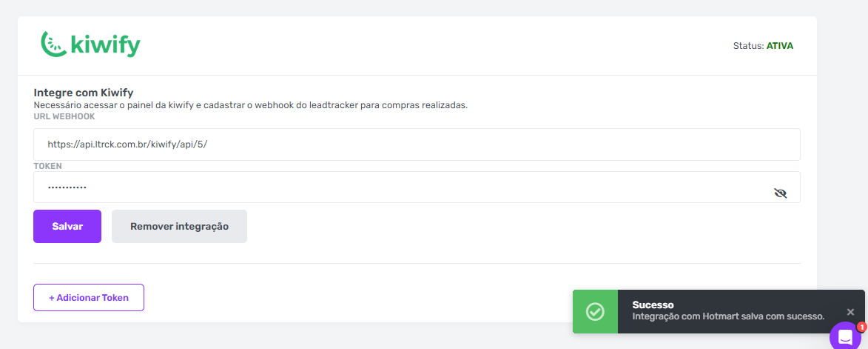Viewport: 868px width, 349px height.
Task: Click Remover integração button
Action: [179, 226]
